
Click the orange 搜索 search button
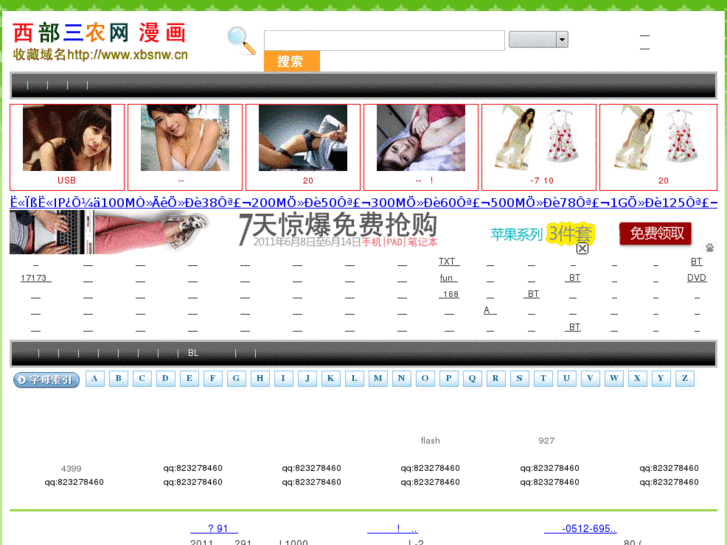click(x=292, y=61)
